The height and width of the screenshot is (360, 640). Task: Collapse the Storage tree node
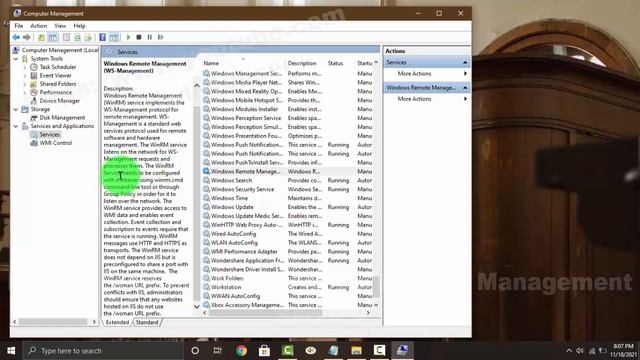(x=16, y=109)
